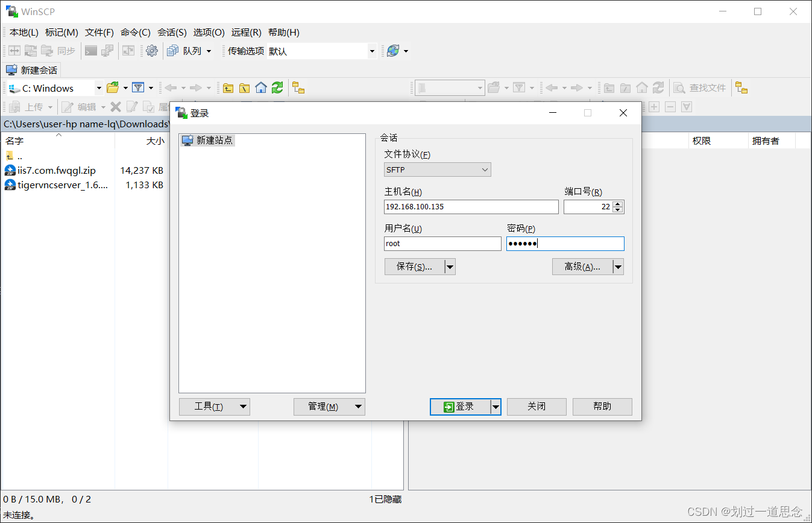
Task: Refresh the local directory listing
Action: point(277,87)
